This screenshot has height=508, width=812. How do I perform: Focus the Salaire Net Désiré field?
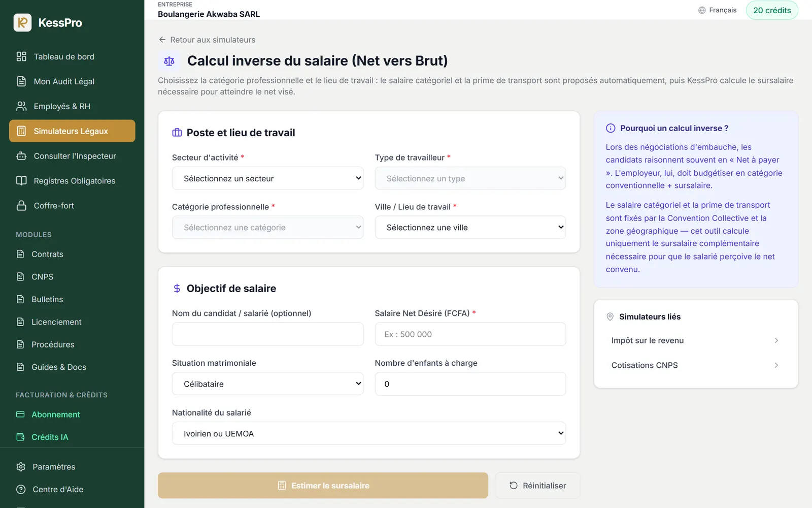pos(470,334)
